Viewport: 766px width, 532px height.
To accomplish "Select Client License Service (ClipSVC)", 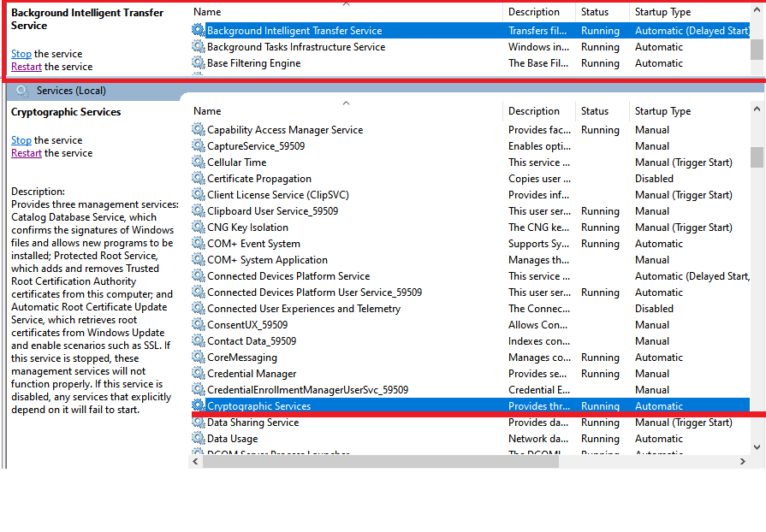I will pyautogui.click(x=471, y=195).
